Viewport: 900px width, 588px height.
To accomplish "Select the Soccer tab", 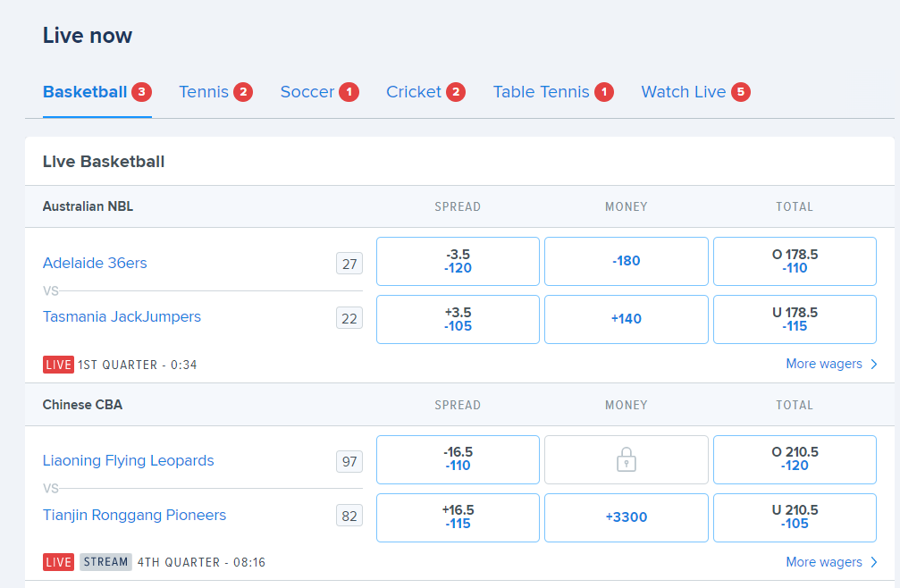I will [x=320, y=92].
